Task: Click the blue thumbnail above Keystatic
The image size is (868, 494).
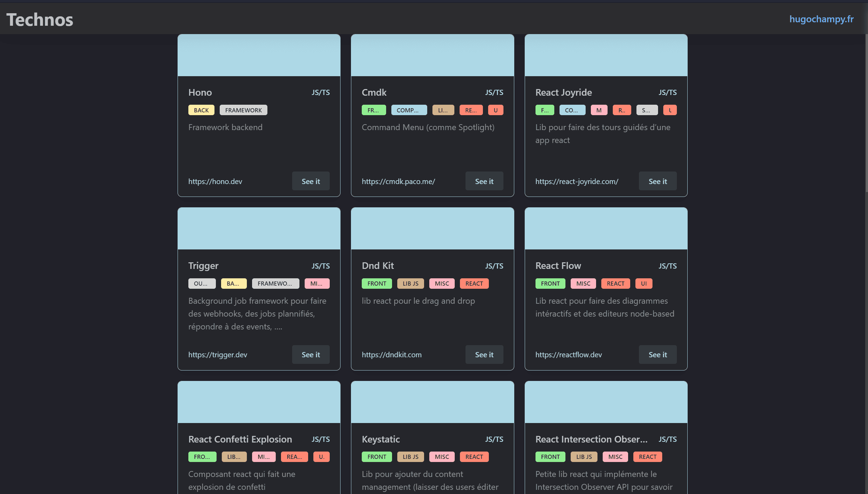Action: (x=432, y=402)
